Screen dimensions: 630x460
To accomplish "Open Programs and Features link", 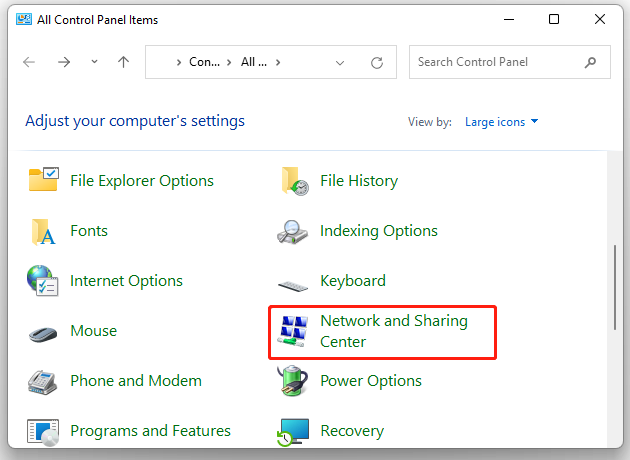I will pos(150,431).
